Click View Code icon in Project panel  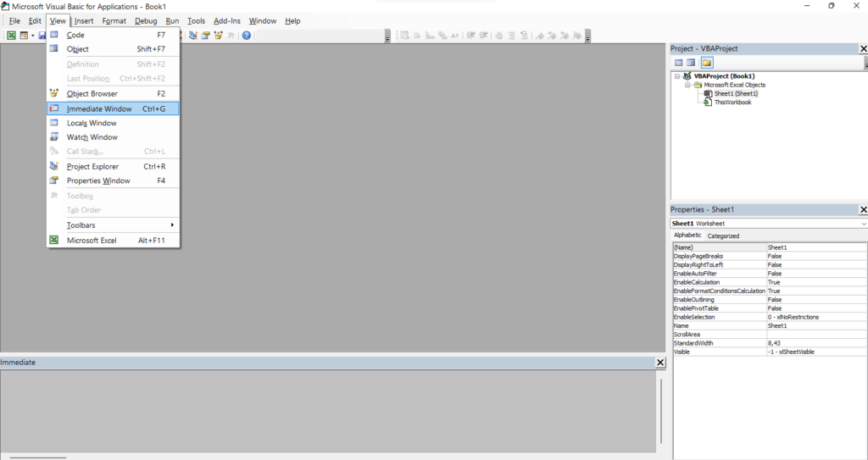click(x=679, y=63)
